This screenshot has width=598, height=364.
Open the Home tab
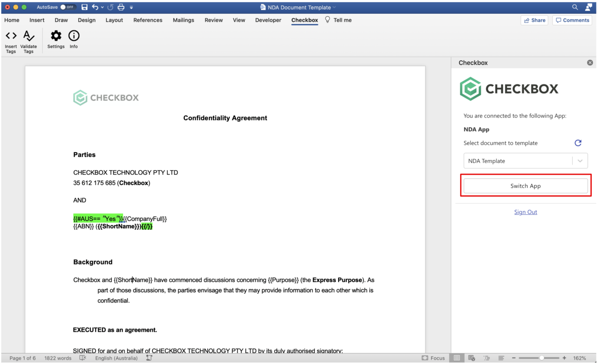click(12, 20)
